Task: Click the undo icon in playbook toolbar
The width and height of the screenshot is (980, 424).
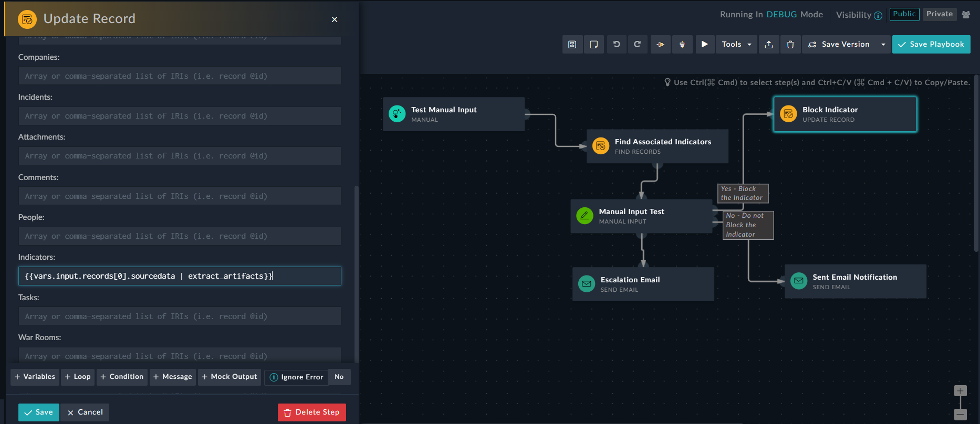Action: click(617, 45)
